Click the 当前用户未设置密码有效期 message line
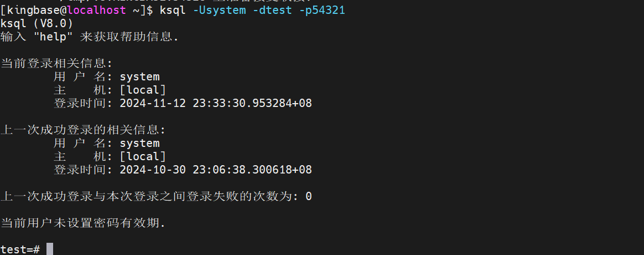This screenshot has height=255, width=644. coord(83,223)
